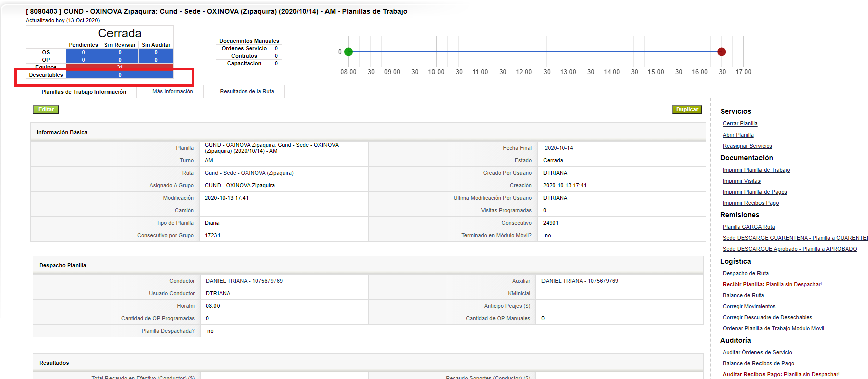Image resolution: width=868 pixels, height=379 pixels.
Task: Click OP Sin Revisiar blue cell
Action: (x=120, y=60)
